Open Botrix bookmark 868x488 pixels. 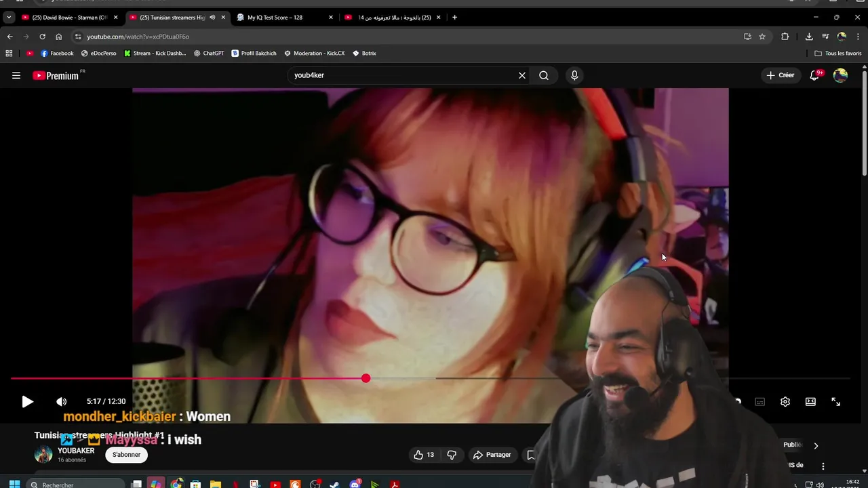click(x=364, y=53)
